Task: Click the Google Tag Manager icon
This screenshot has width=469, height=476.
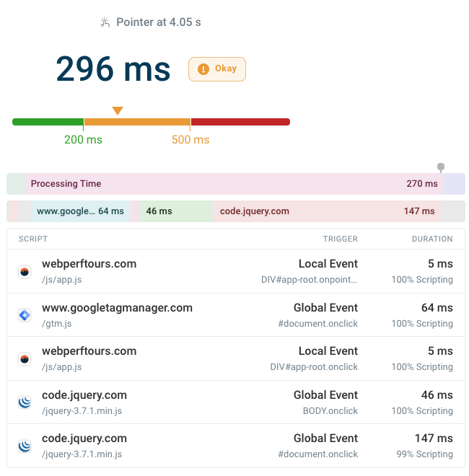Action: click(x=25, y=315)
